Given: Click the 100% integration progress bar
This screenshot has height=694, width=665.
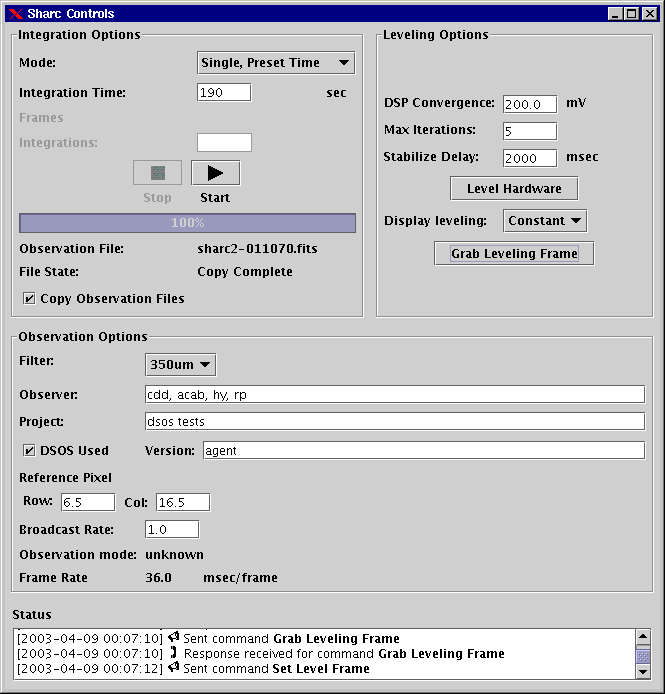Looking at the screenshot, I should (x=187, y=223).
